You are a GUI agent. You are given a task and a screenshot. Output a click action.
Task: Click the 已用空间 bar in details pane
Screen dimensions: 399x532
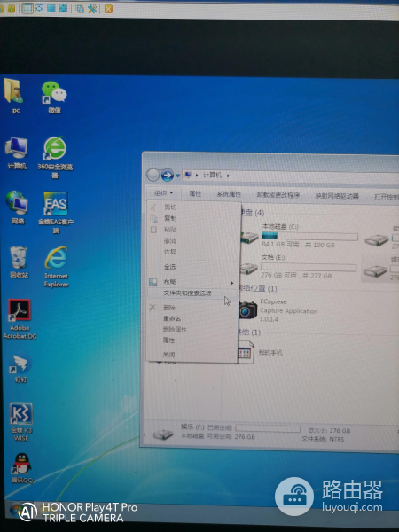pos(268,428)
